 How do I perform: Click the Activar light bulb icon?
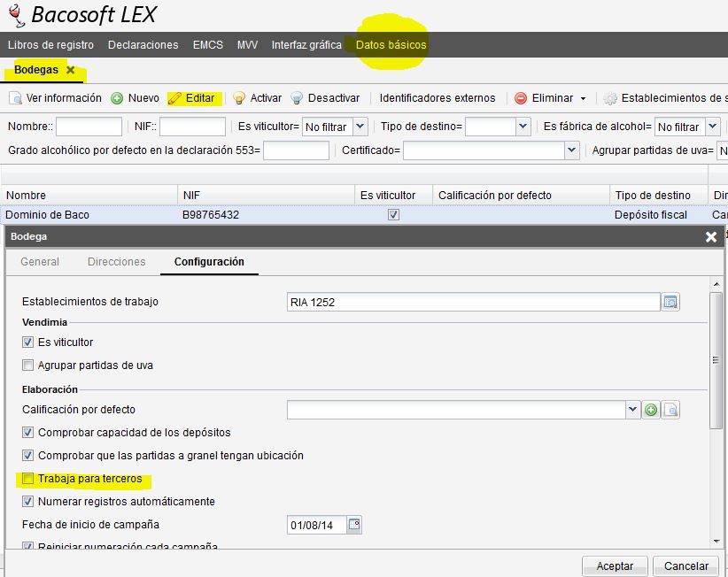pyautogui.click(x=238, y=98)
